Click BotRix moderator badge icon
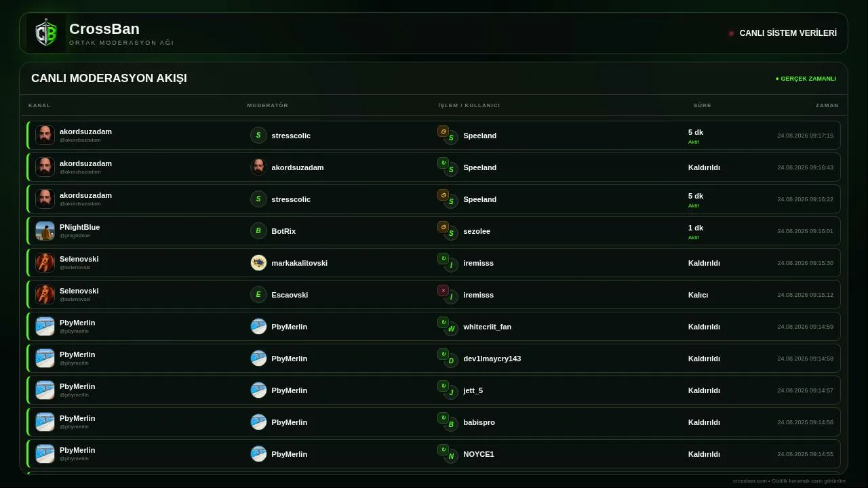 pyautogui.click(x=258, y=231)
